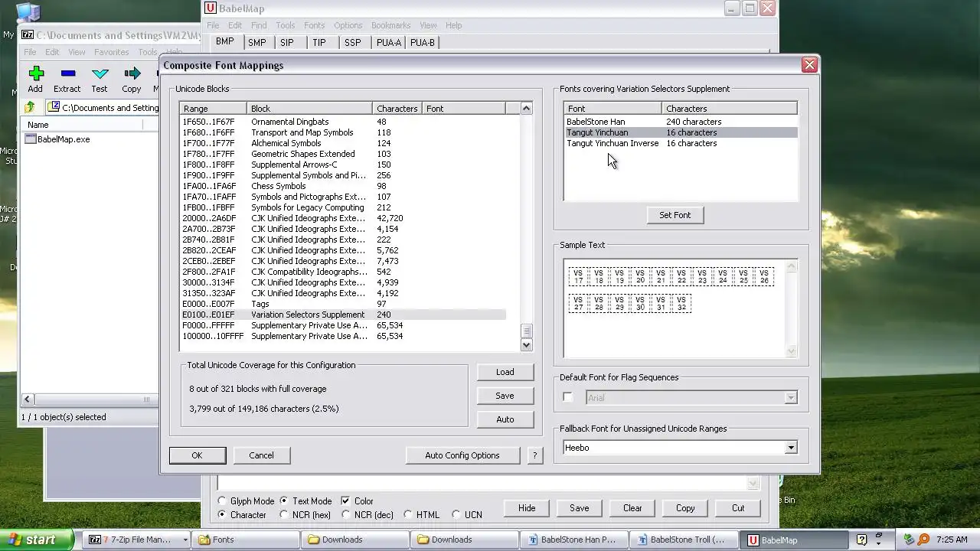Open the Fonts menu in BabelMap
This screenshot has height=551, width=980.
coord(314,25)
